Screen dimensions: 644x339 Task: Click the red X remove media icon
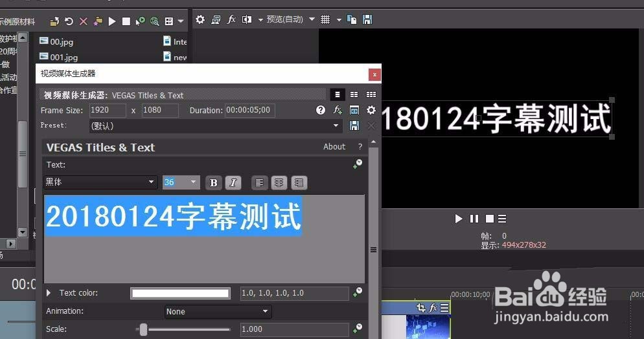[x=84, y=21]
